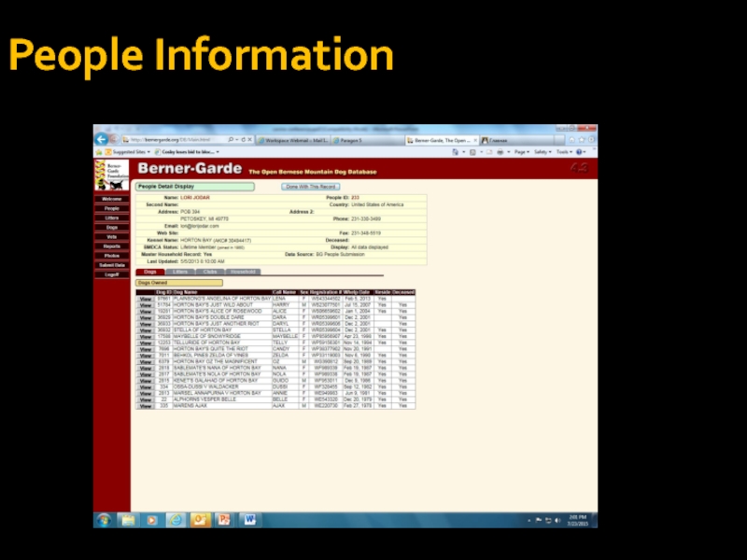Open the Reports sidebar menu item
The width and height of the screenshot is (747, 560).
point(111,245)
